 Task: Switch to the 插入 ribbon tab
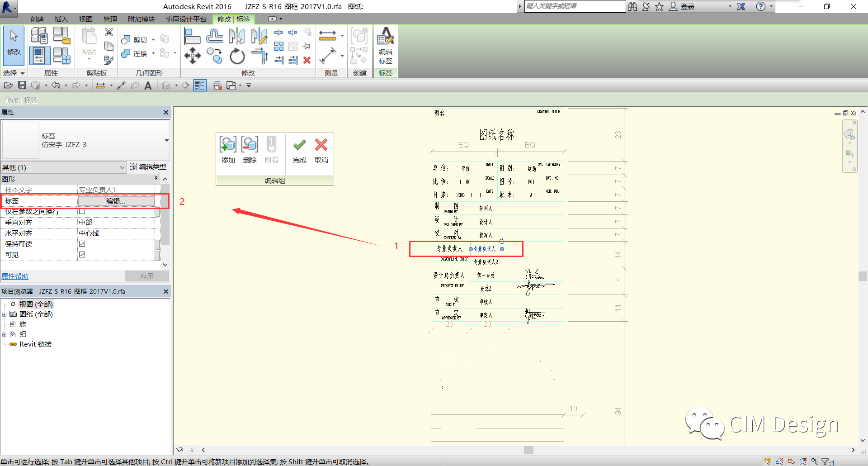click(x=61, y=19)
